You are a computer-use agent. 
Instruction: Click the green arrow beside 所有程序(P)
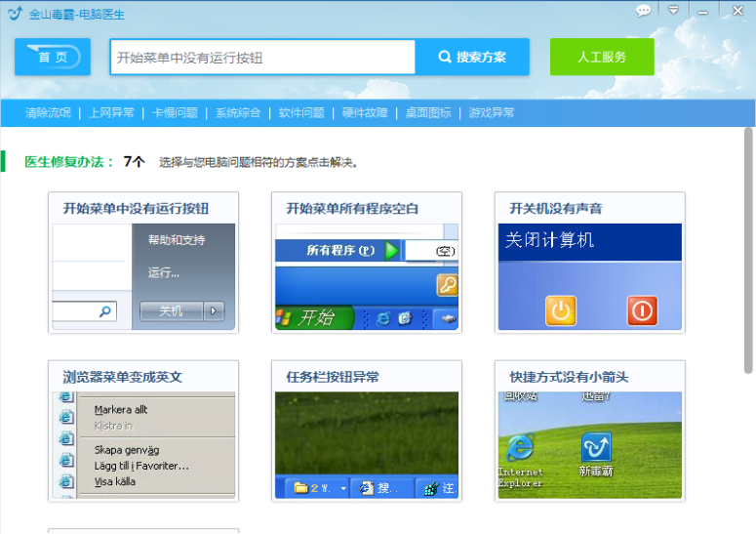click(x=391, y=250)
